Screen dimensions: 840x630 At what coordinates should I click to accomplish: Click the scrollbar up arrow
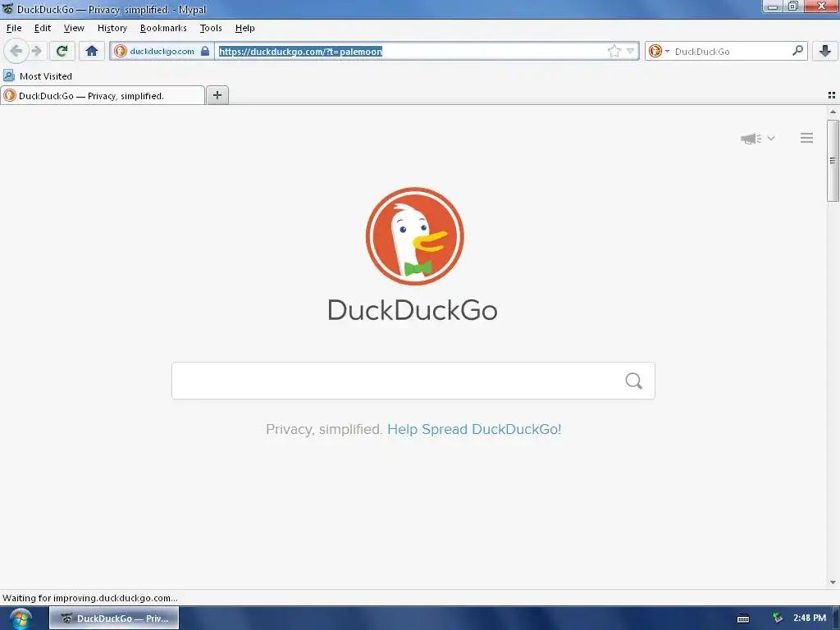(833, 112)
